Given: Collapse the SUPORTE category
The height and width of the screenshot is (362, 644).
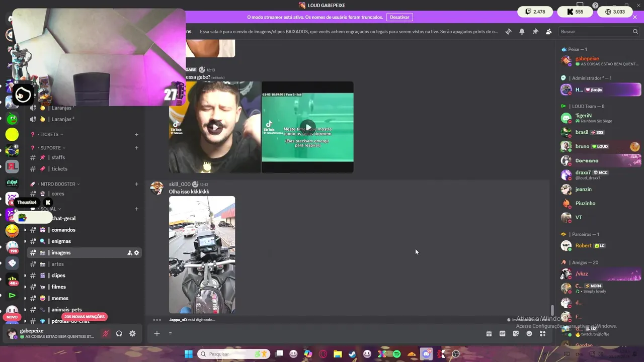Looking at the screenshot, I should 50,148.
